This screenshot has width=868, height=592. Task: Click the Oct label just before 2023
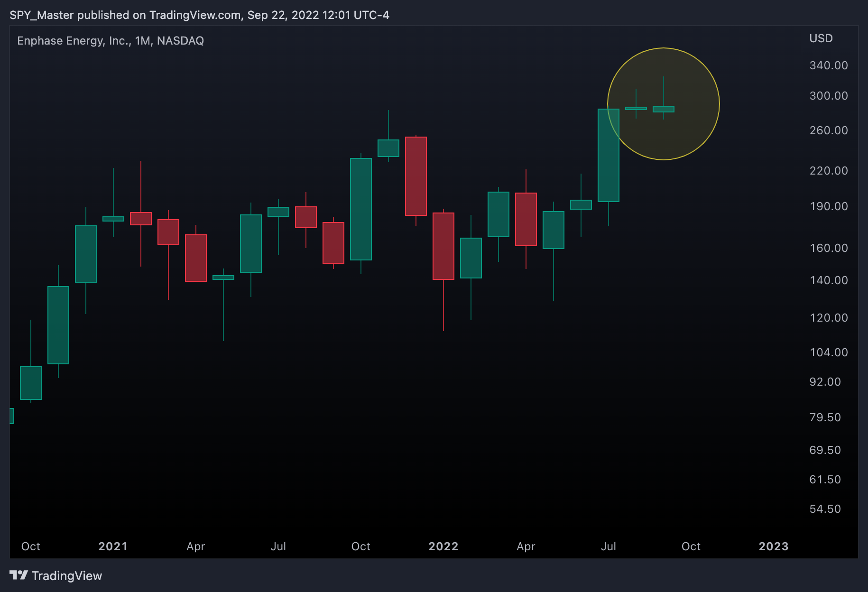point(691,546)
